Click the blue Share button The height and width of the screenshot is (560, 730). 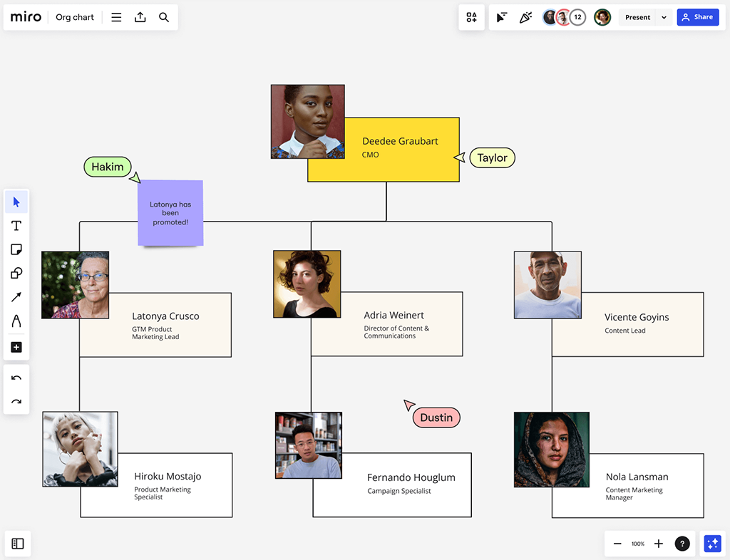[x=697, y=17]
